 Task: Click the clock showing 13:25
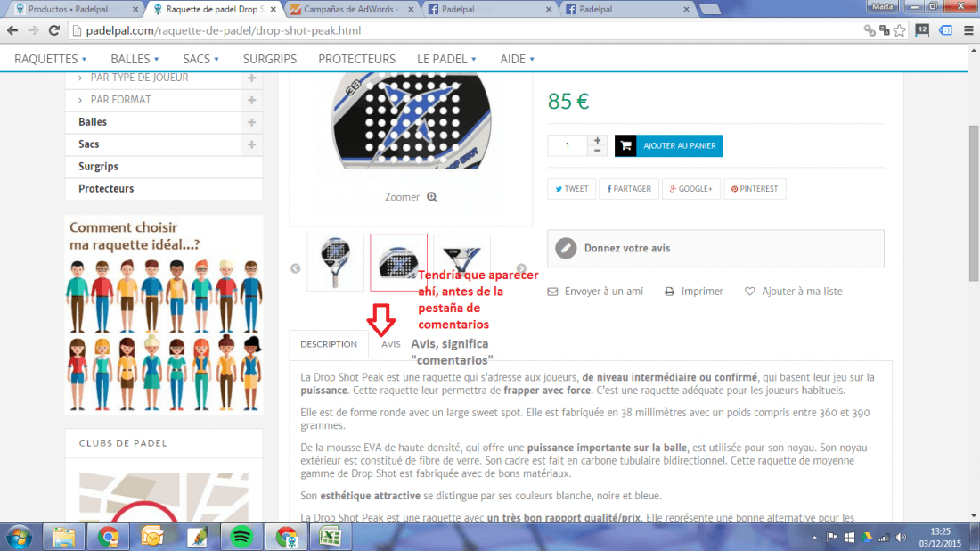(x=940, y=531)
